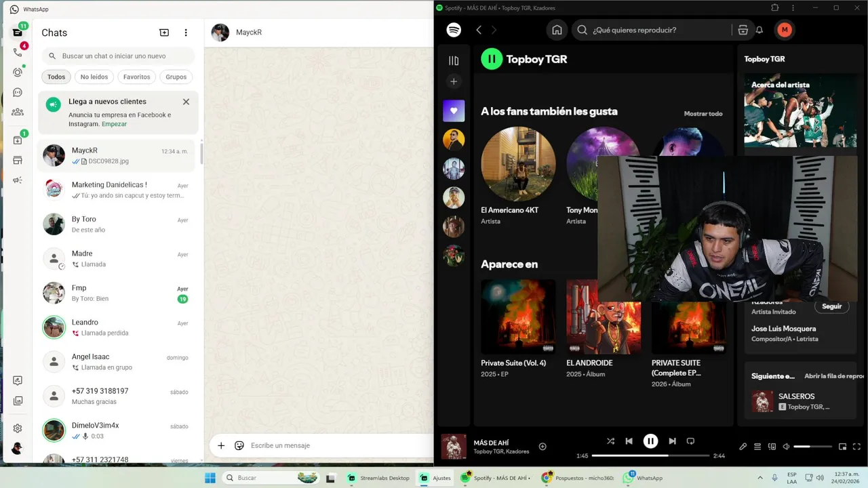
Task: Select the Favoritos chat filter
Action: point(136,77)
